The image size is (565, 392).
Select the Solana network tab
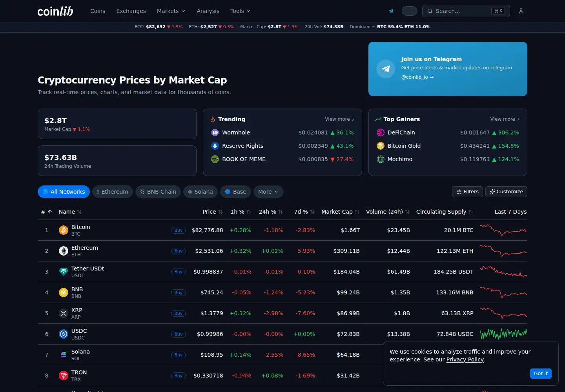pos(200,192)
